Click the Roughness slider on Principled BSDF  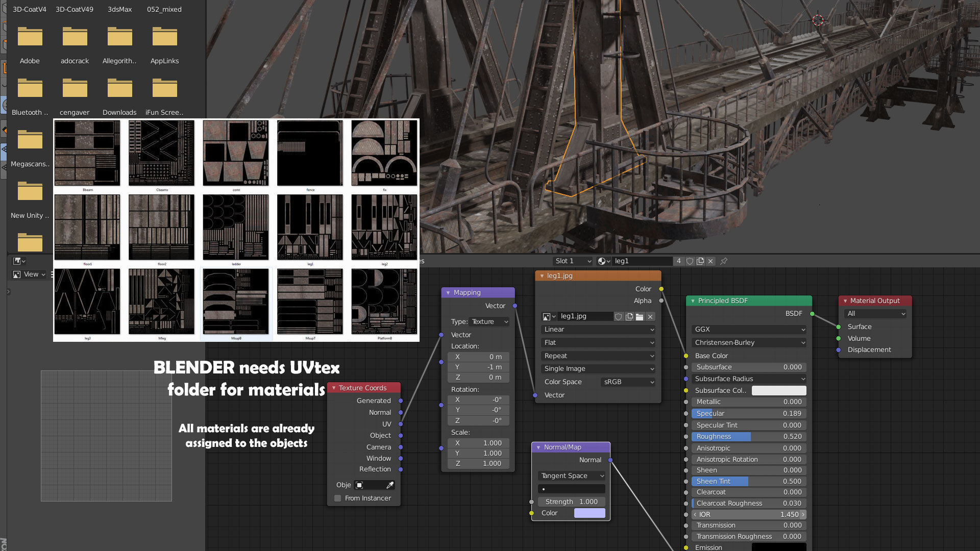click(x=748, y=437)
